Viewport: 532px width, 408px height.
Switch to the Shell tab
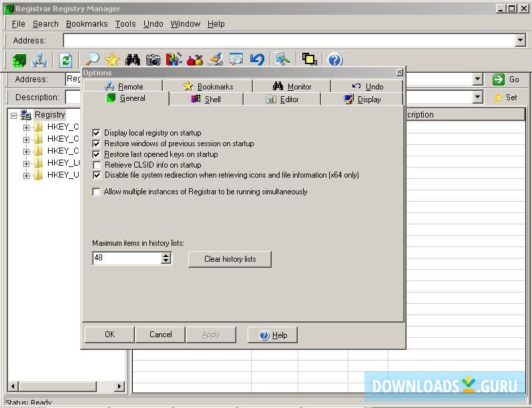[206, 99]
